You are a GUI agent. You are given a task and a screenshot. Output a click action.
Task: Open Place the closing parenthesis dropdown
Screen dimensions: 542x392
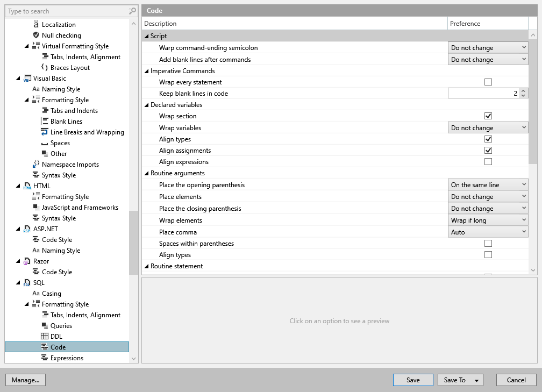point(488,208)
